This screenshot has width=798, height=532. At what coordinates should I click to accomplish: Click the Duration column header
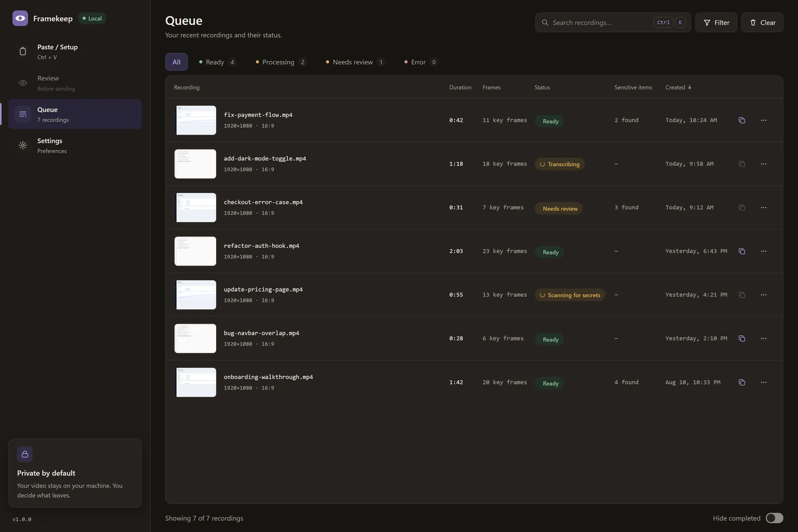click(x=460, y=87)
